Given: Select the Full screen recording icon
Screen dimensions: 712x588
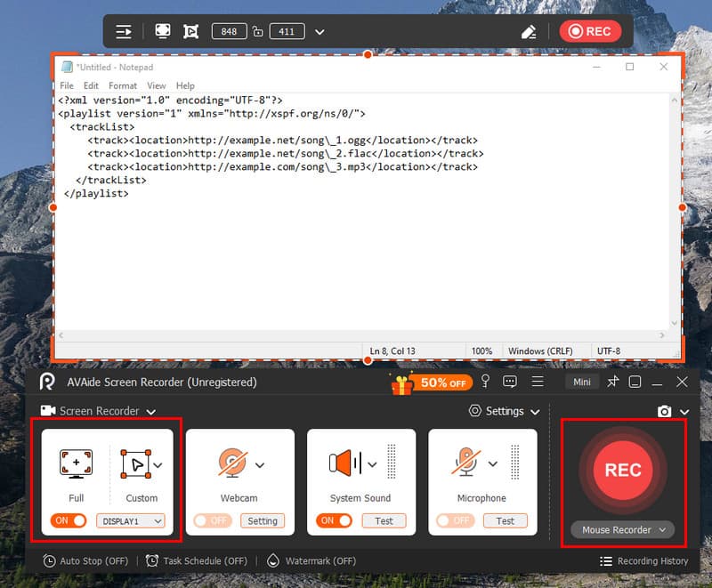Looking at the screenshot, I should 76,463.
